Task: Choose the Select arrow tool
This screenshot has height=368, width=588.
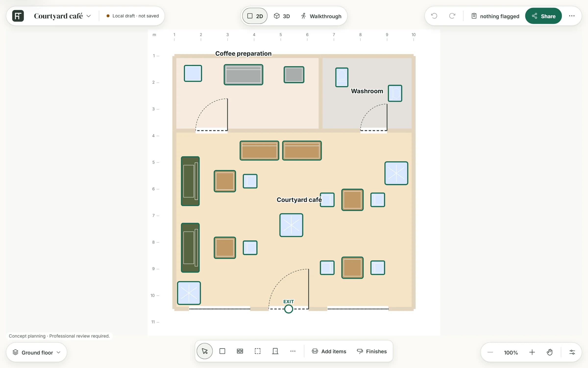Action: click(205, 351)
